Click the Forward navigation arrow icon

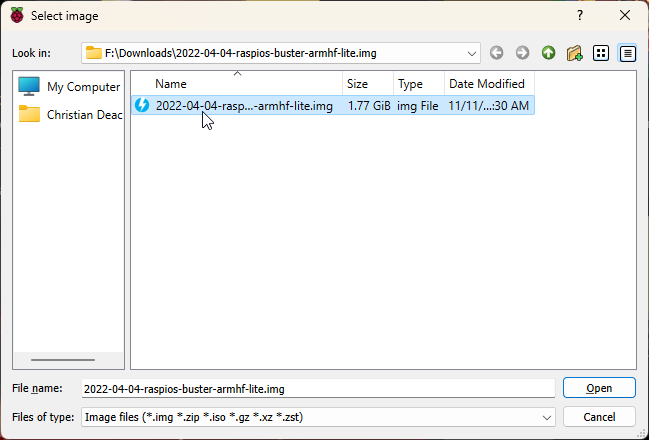click(x=522, y=53)
